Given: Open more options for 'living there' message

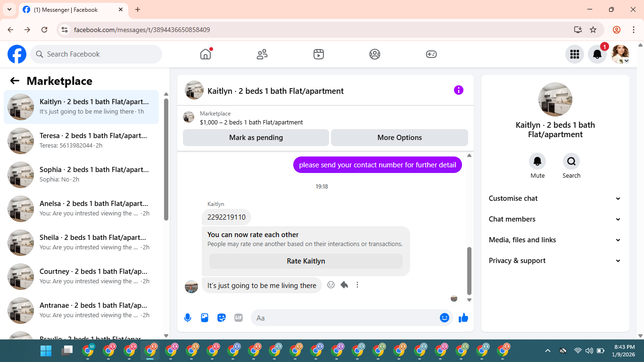Looking at the screenshot, I should point(357,285).
